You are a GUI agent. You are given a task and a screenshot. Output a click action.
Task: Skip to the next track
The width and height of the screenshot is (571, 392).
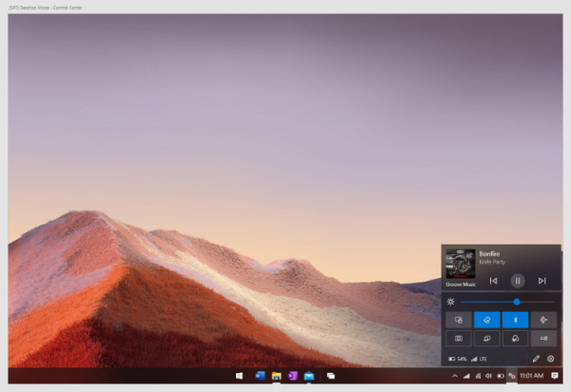coord(541,281)
